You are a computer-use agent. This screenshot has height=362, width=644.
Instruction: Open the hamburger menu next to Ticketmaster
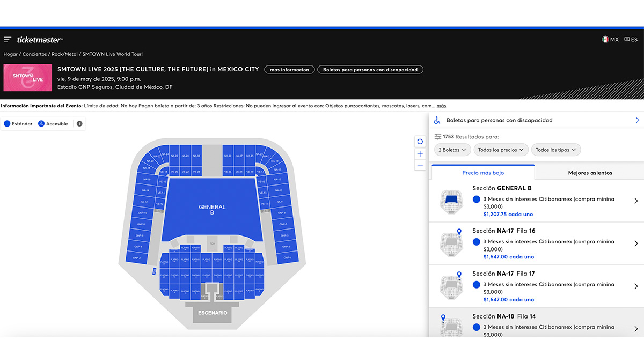click(8, 40)
